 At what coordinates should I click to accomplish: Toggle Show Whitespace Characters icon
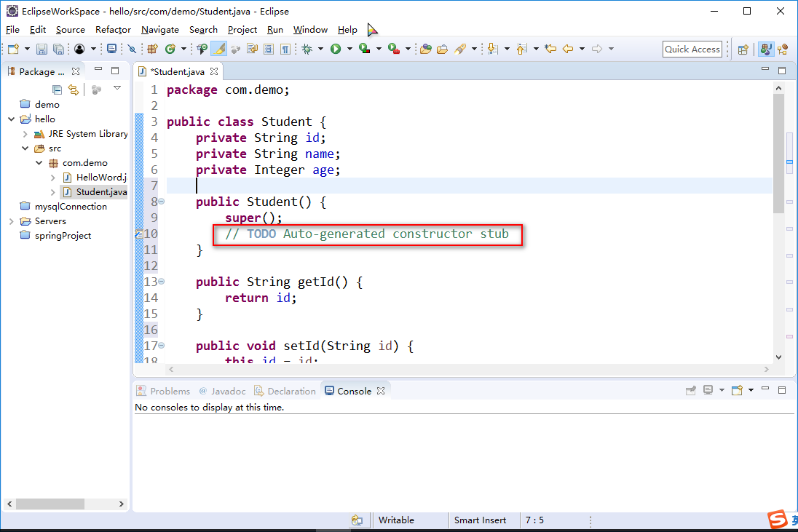[x=285, y=49]
